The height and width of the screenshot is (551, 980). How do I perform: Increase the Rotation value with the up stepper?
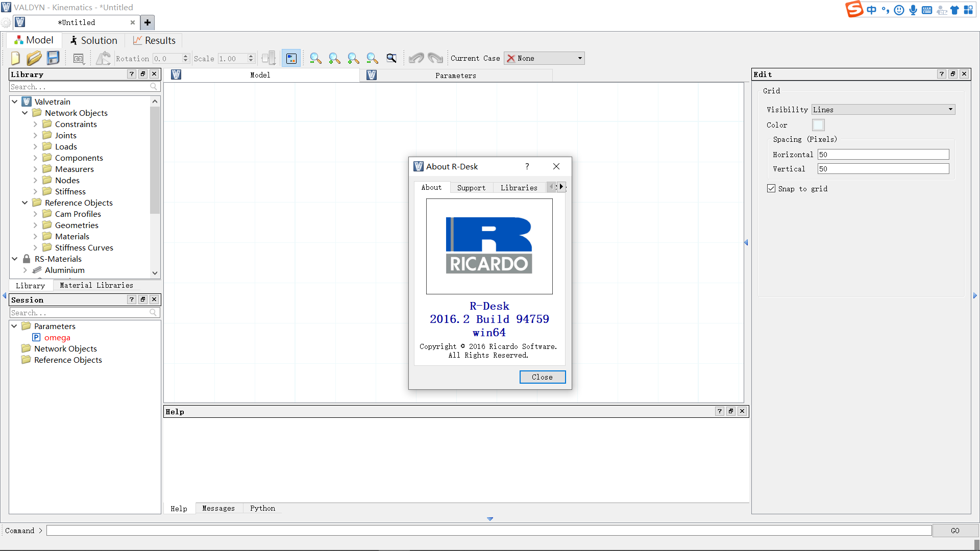[x=185, y=56]
